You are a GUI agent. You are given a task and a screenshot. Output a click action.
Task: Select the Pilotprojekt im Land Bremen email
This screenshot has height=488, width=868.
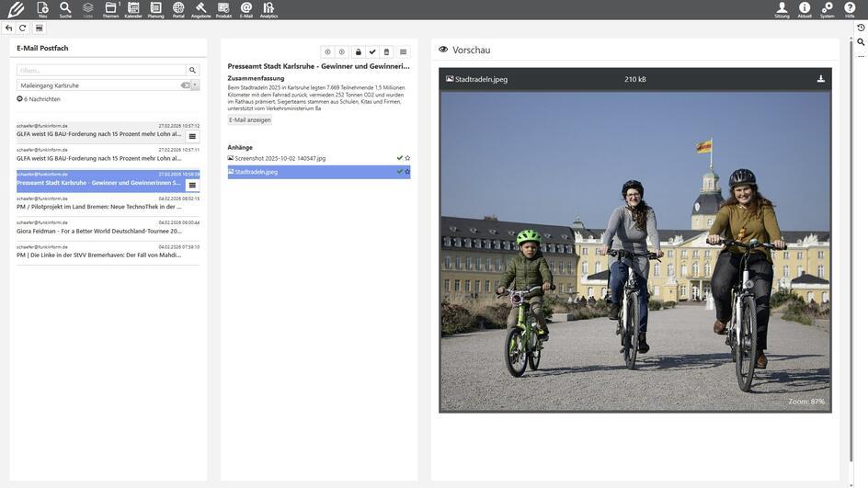coord(108,203)
